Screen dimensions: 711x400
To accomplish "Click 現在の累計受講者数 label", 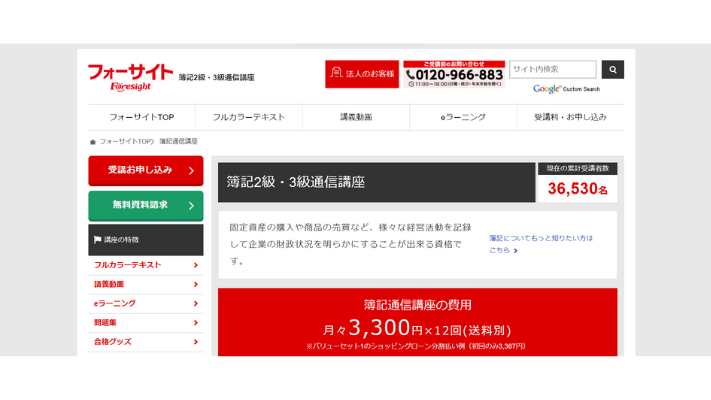I will (x=577, y=169).
